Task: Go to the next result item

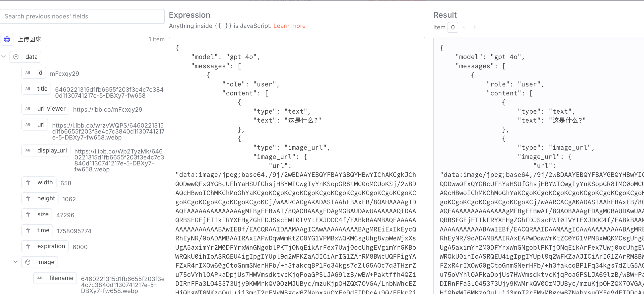Action: coord(474,27)
